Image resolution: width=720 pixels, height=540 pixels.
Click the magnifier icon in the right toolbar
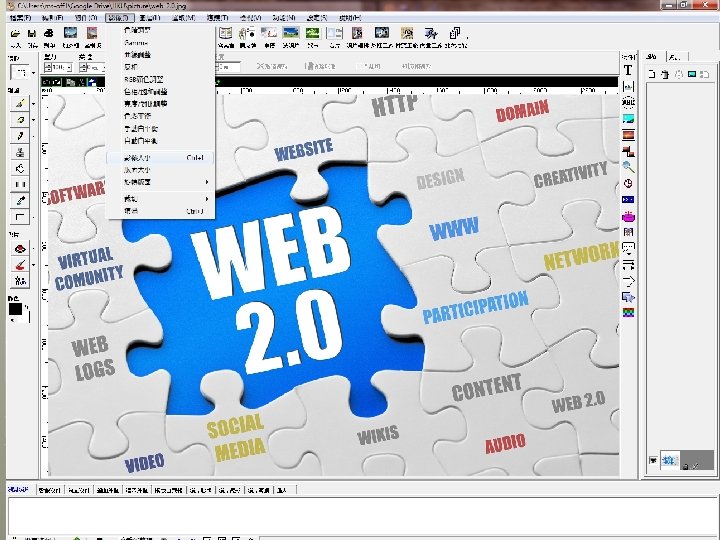(628, 167)
